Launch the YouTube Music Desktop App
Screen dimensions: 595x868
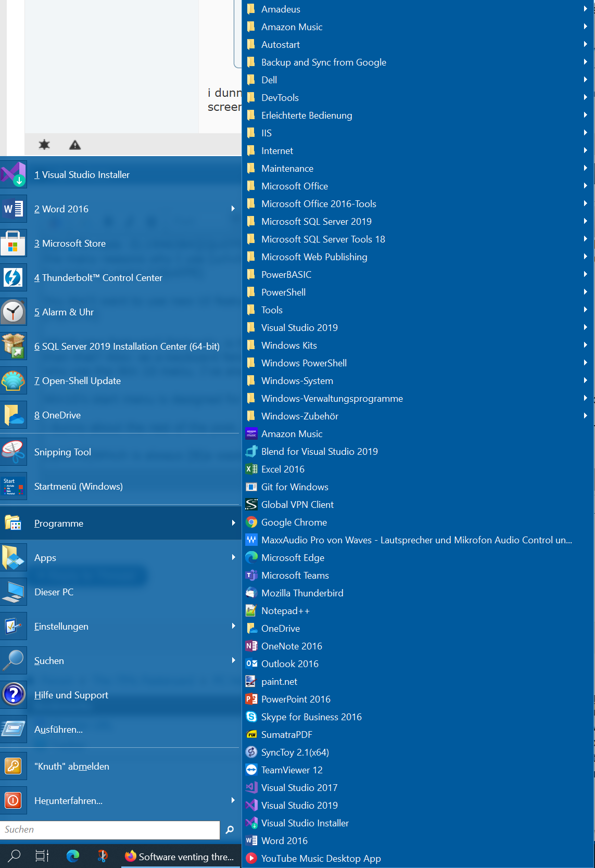417,859
